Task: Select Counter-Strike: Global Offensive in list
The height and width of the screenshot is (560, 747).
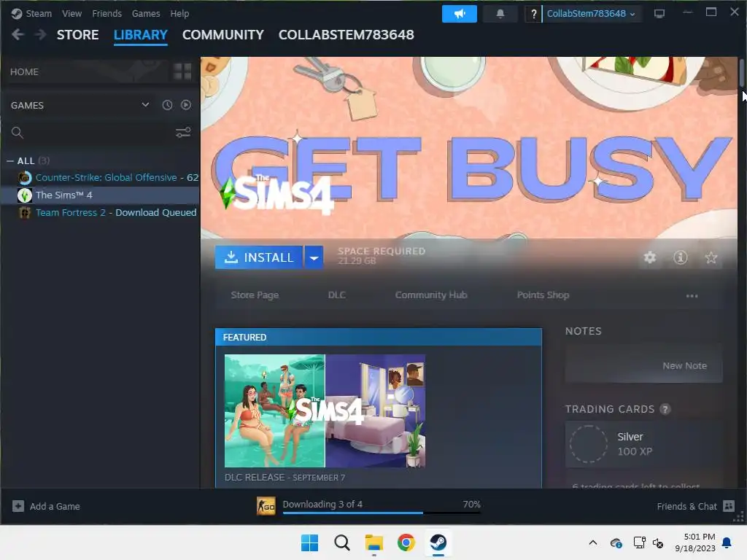Action: tap(100, 178)
